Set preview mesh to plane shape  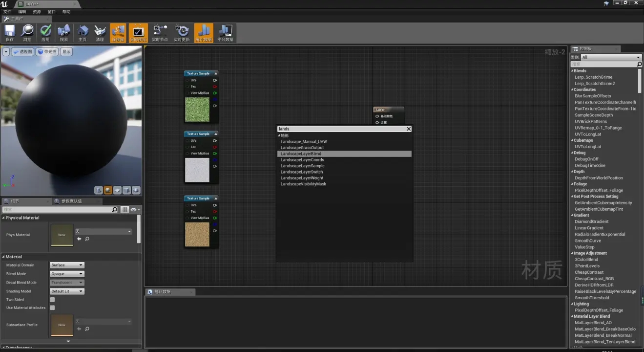(x=118, y=190)
